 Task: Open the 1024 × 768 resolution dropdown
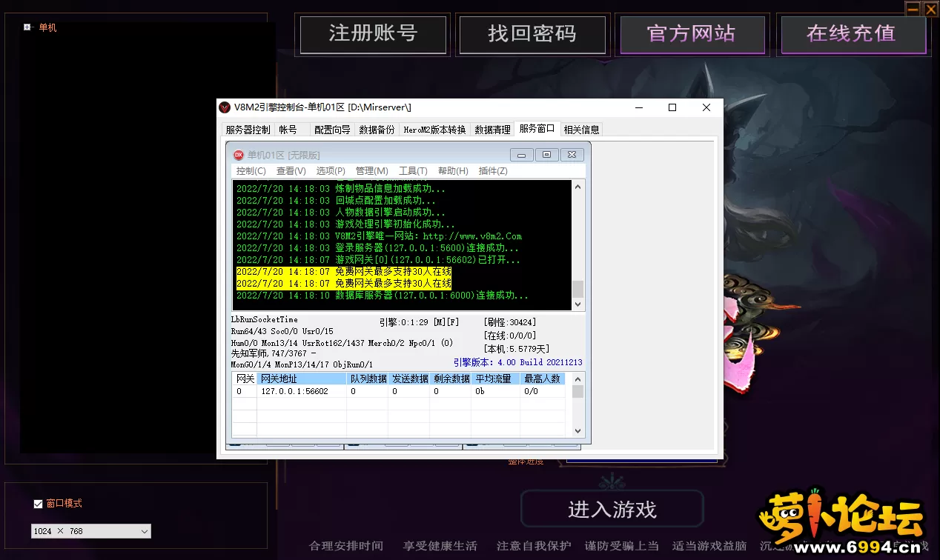click(91, 531)
